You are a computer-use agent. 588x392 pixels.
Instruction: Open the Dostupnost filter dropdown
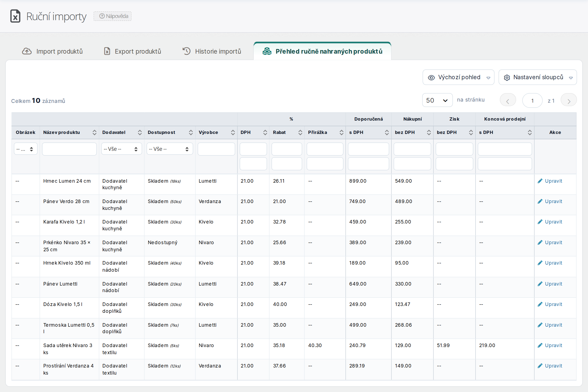(170, 149)
